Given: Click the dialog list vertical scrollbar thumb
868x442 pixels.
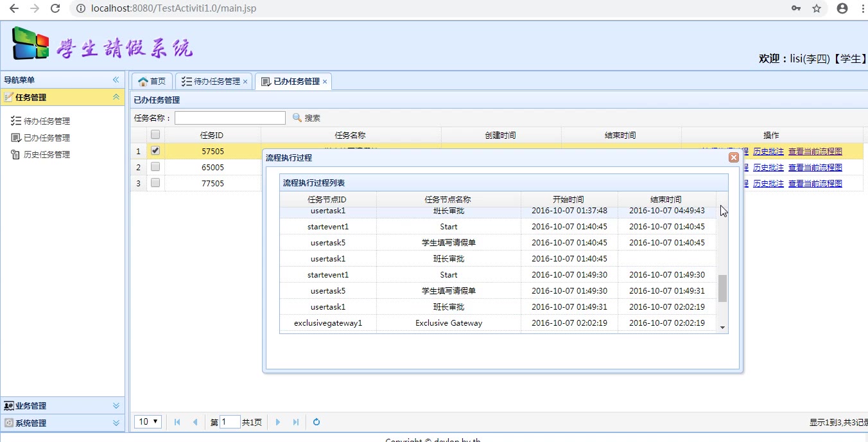Looking at the screenshot, I should (x=723, y=288).
